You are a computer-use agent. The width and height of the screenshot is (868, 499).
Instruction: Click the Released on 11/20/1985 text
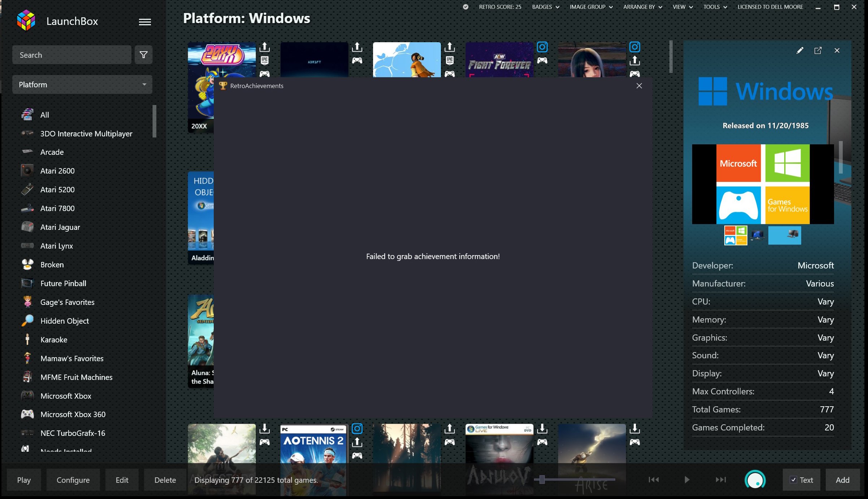765,126
